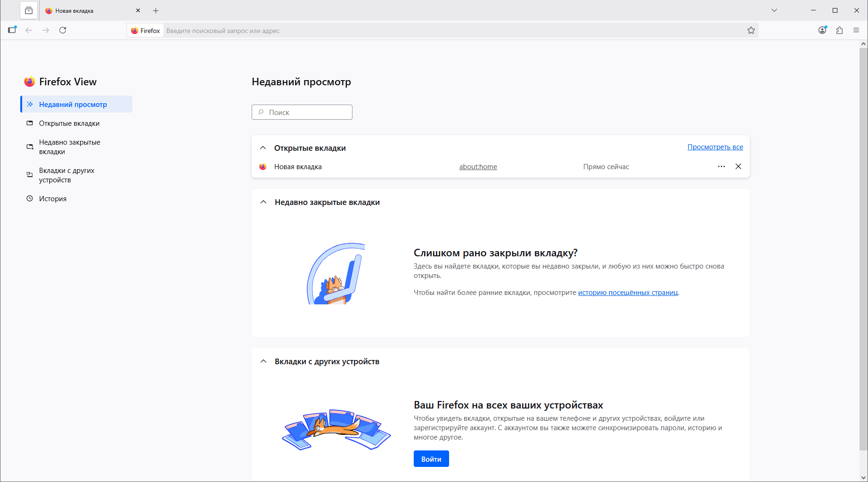Image resolution: width=868 pixels, height=482 pixels.
Task: Maximize the Firefox window
Action: 835,10
